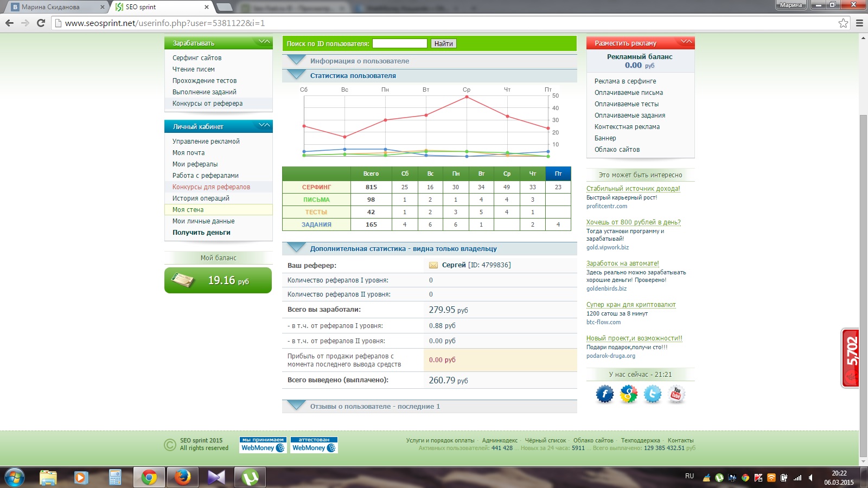
Task: Open 'Заработок на автомате!' ad link
Action: pyautogui.click(x=623, y=264)
